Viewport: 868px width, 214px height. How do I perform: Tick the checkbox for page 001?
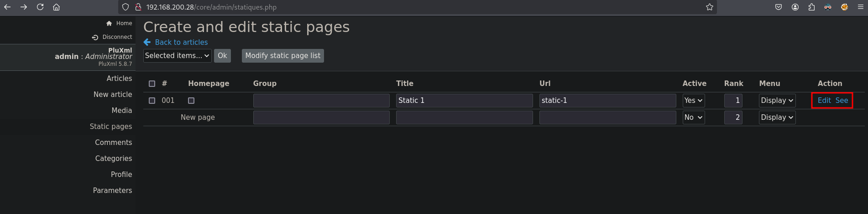(152, 101)
